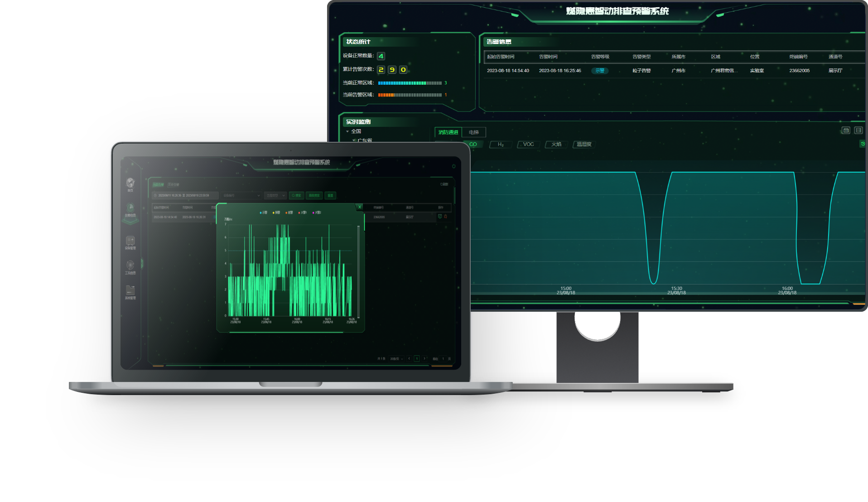Select the 火焰 flame sensor chip
868x502 pixels.
pyautogui.click(x=556, y=145)
